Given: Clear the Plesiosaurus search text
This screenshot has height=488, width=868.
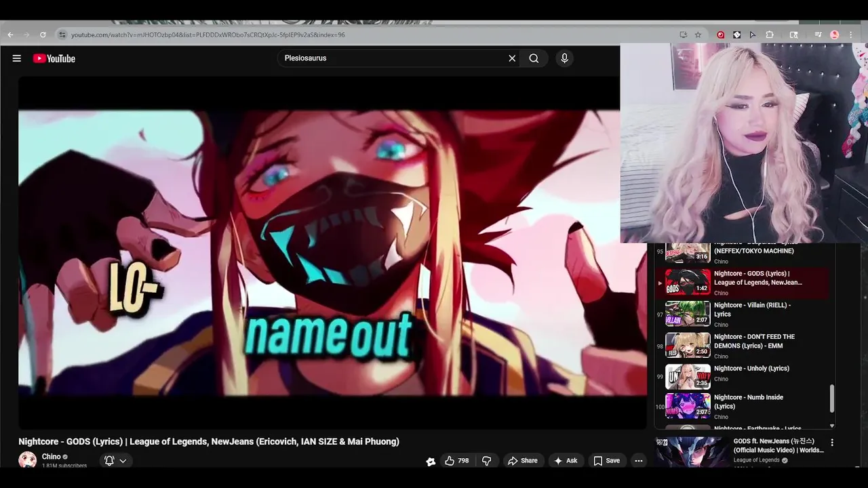Looking at the screenshot, I should pyautogui.click(x=512, y=58).
